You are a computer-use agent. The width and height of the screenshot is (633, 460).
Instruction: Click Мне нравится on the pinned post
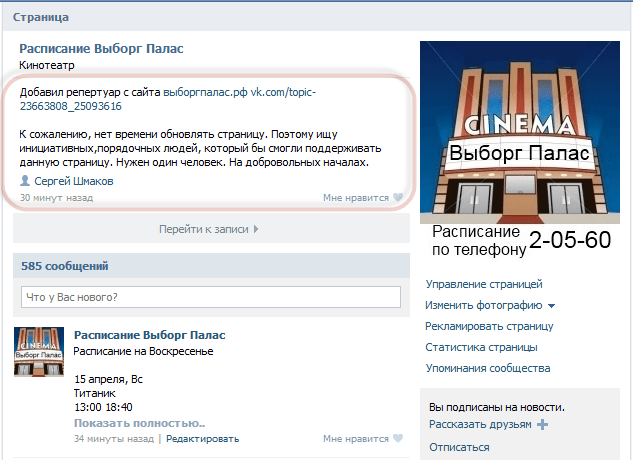point(356,197)
